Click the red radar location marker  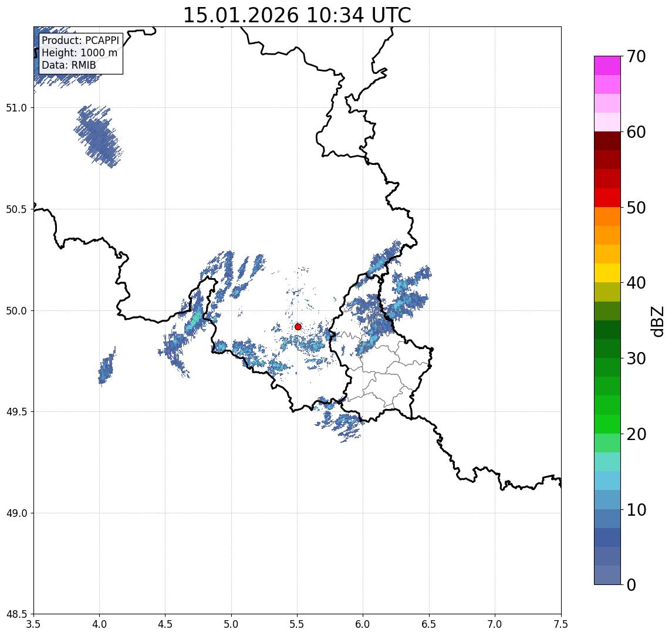tap(298, 327)
